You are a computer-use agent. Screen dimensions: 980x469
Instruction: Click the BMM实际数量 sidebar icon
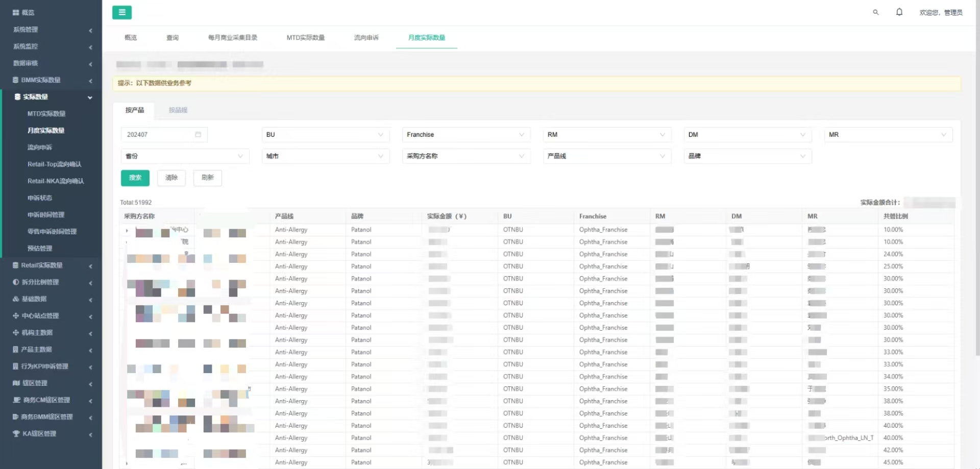tap(15, 80)
